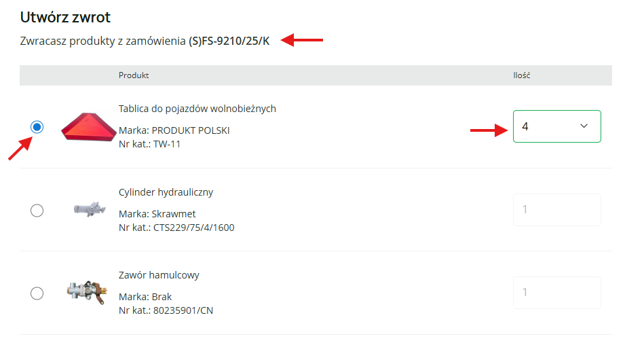
Task: Click the Zawór hamulcowy product name
Action: (x=159, y=275)
